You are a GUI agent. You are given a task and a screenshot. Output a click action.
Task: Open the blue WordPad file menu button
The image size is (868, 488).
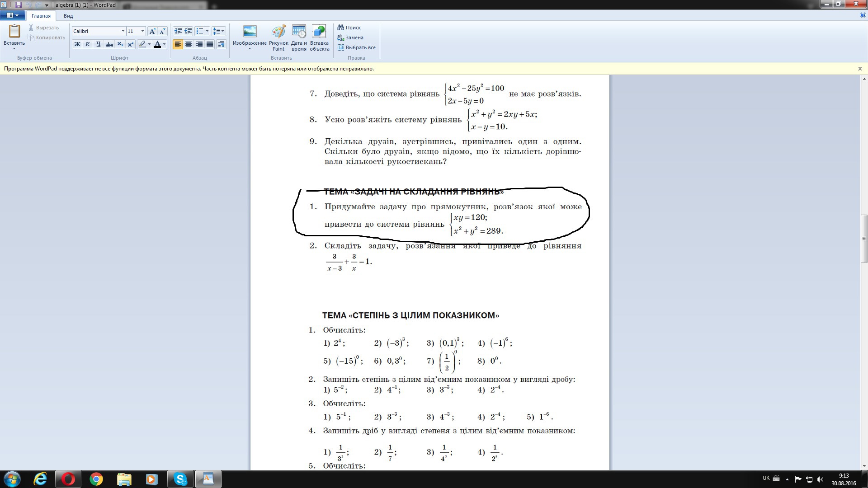point(12,15)
